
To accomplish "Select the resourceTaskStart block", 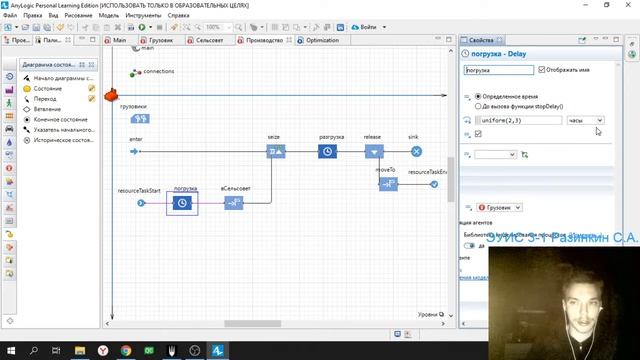I will tap(141, 203).
